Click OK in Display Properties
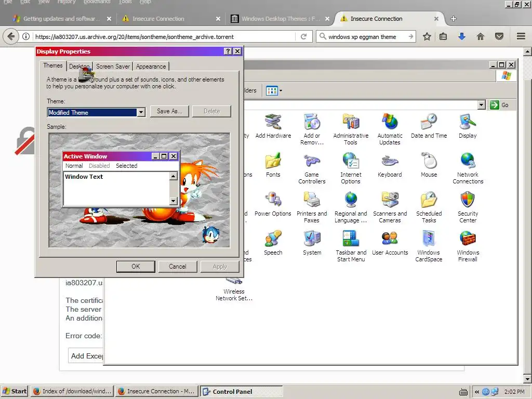Screen dimensions: 532x399 point(136,267)
